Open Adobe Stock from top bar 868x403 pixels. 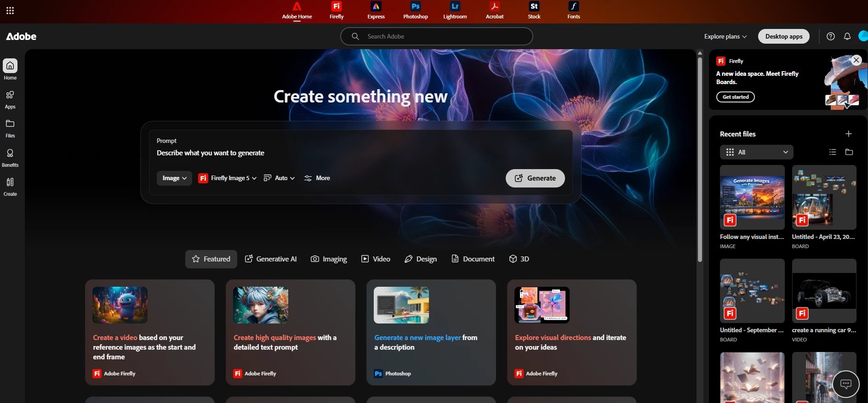tap(534, 11)
